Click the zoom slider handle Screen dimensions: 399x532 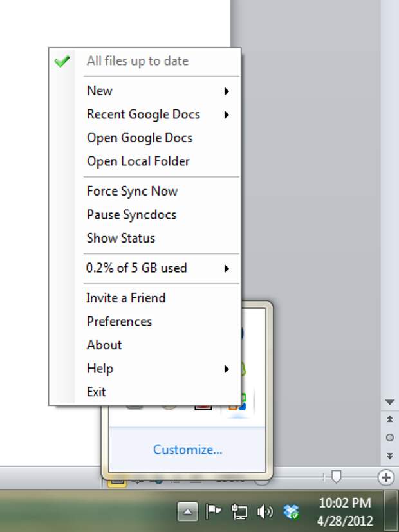point(336,477)
